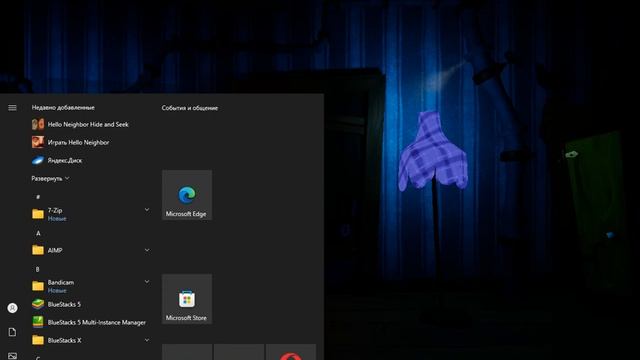Click the События и общение group title
The image size is (640, 360).
click(x=190, y=108)
